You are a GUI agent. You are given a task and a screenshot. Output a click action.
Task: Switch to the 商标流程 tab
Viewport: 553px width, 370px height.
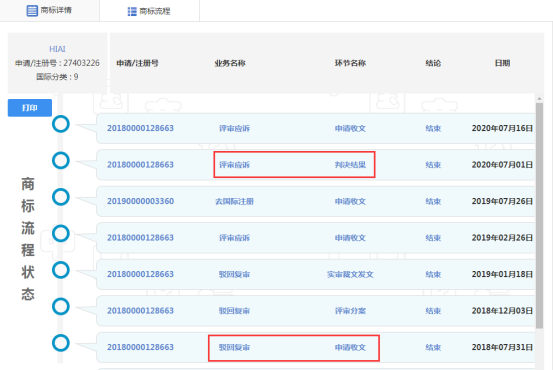click(x=150, y=11)
